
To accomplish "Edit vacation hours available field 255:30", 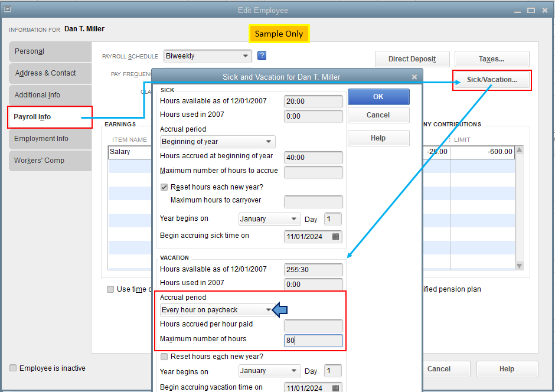I will 314,270.
